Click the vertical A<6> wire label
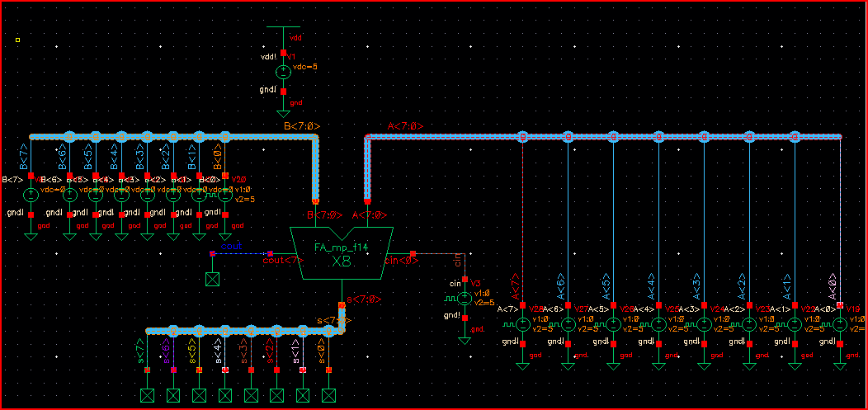Image resolution: width=868 pixels, height=410 pixels. pyautogui.click(x=561, y=286)
